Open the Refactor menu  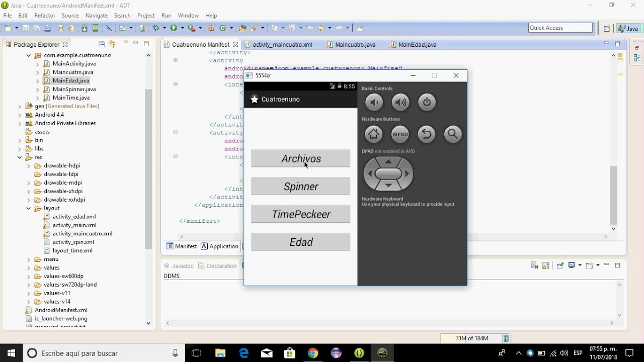(45, 16)
